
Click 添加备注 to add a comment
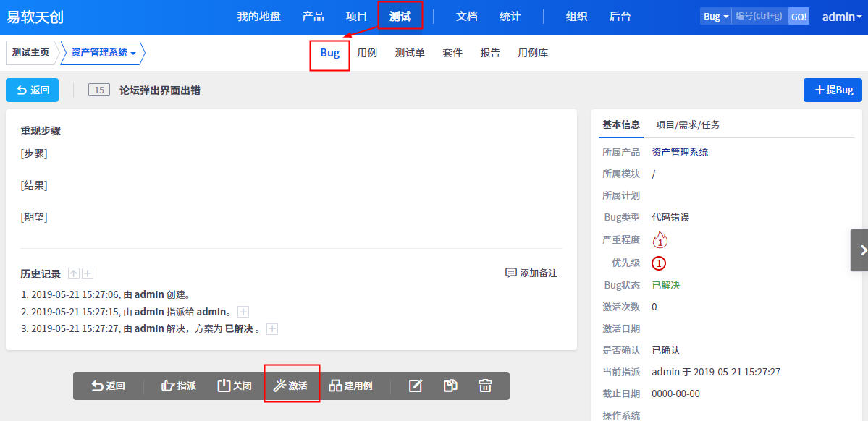click(531, 273)
